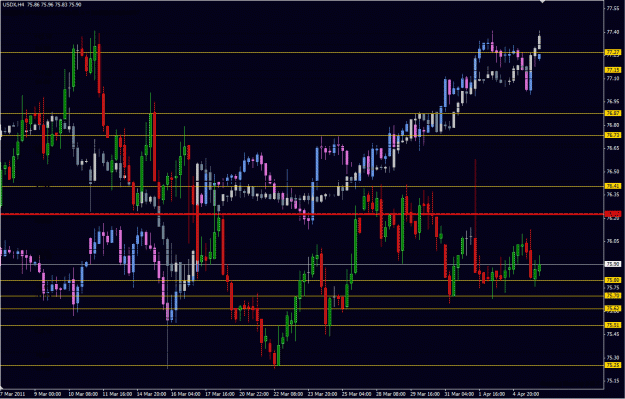Click the yellow 75.25 price label

click(x=613, y=365)
